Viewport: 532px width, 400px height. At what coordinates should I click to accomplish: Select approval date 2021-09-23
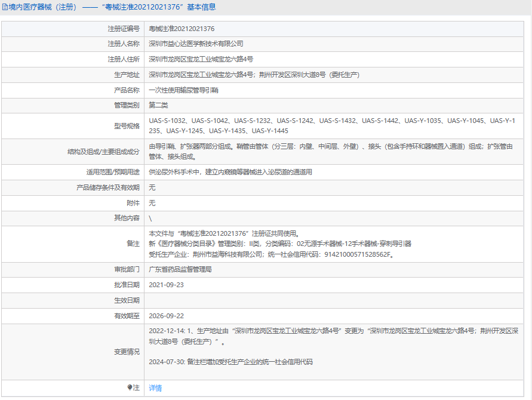166,285
